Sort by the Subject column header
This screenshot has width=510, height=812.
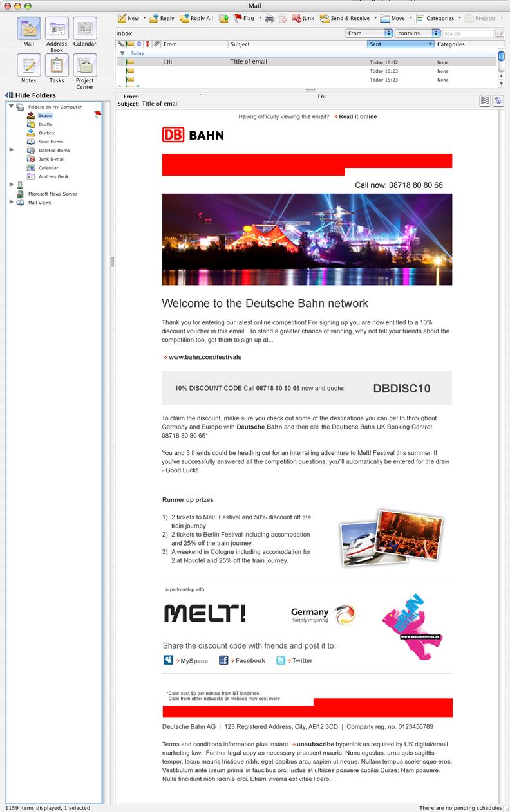[297, 44]
